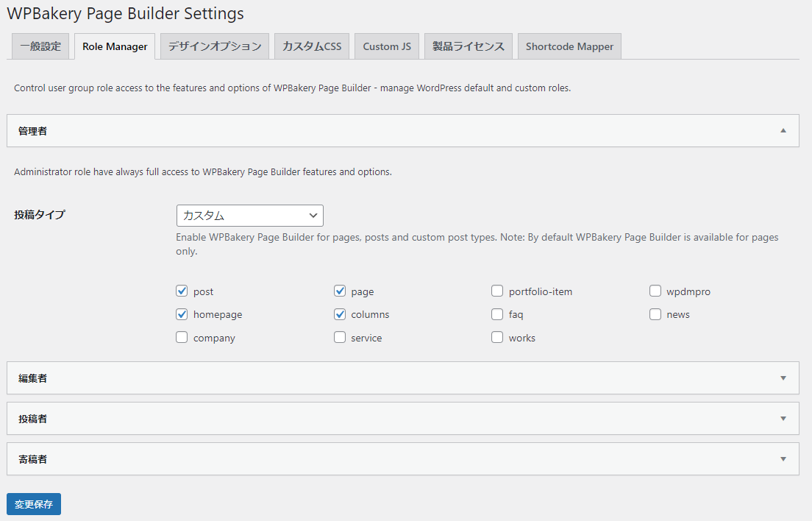Enable the company checkbox
Viewport: 812px width, 521px height.
click(182, 337)
